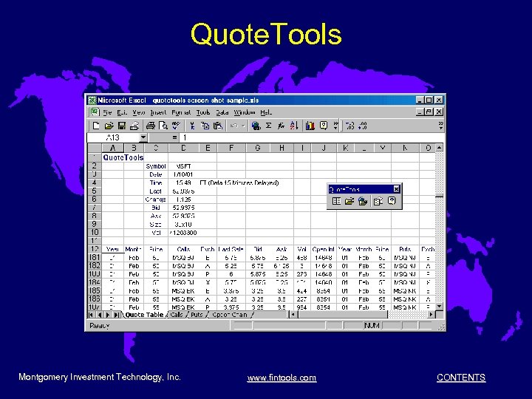The height and width of the screenshot is (399, 532).
Task: Click the Copy icon in the toolbar
Action: click(205, 126)
